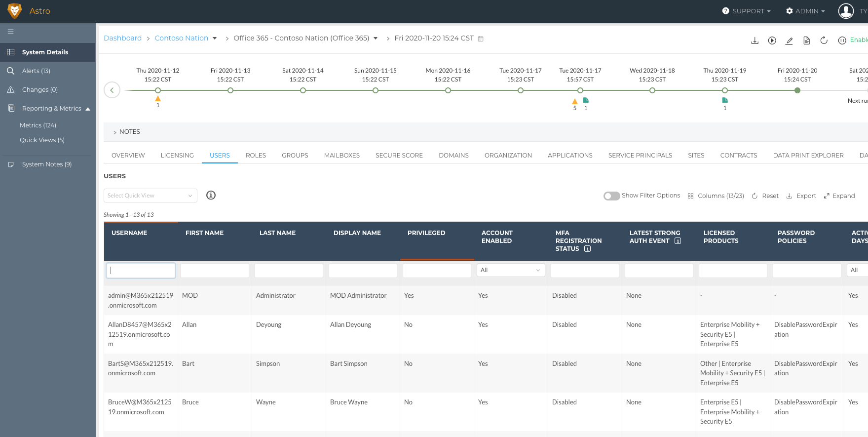The image size is (868, 437).
Task: Switch to the GROUPS tab
Action: 295,155
